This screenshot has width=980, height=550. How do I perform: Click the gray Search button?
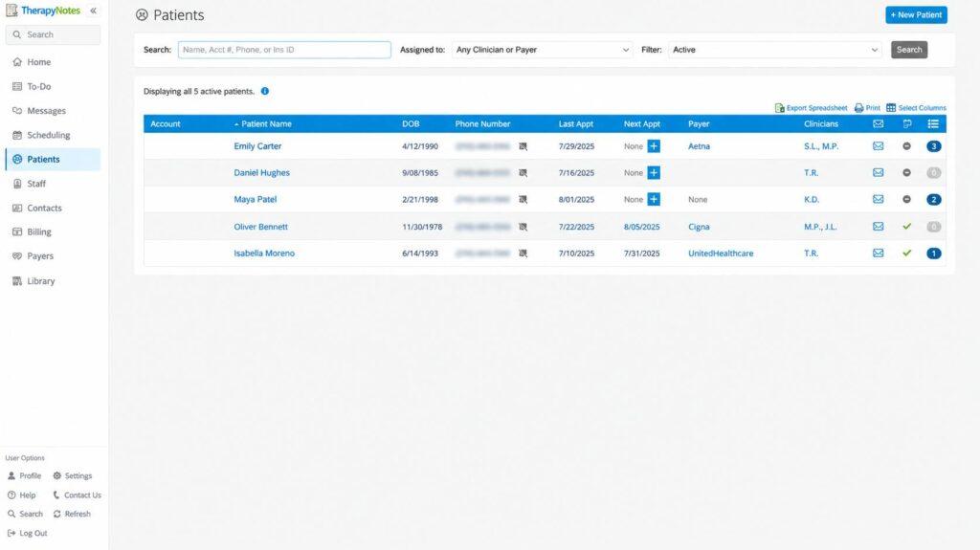[x=909, y=50]
